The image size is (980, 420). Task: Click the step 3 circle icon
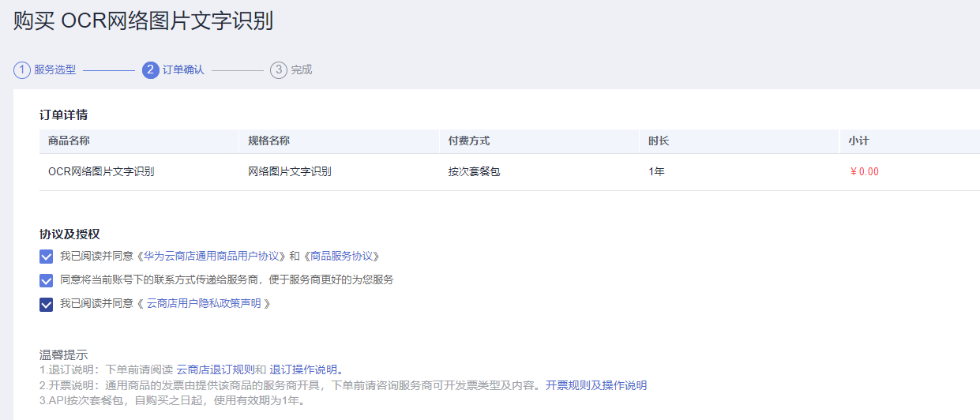278,69
